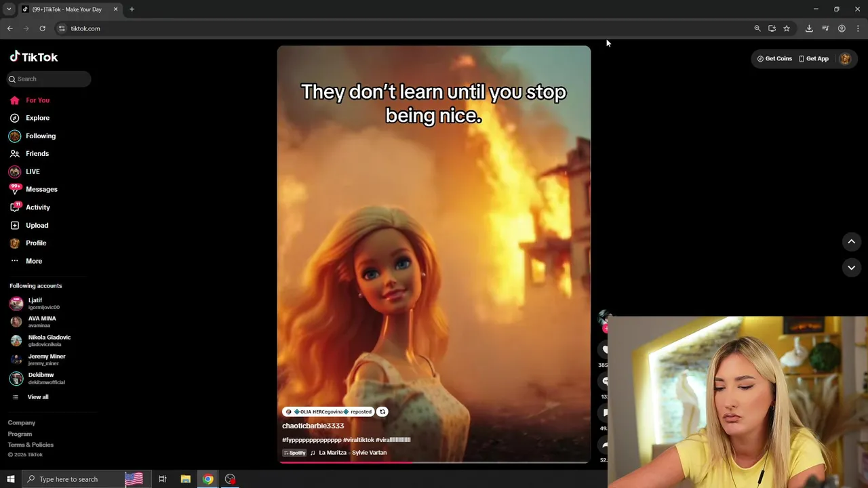Open the profile avatar menu top right
The image size is (868, 488).
click(x=845, y=59)
